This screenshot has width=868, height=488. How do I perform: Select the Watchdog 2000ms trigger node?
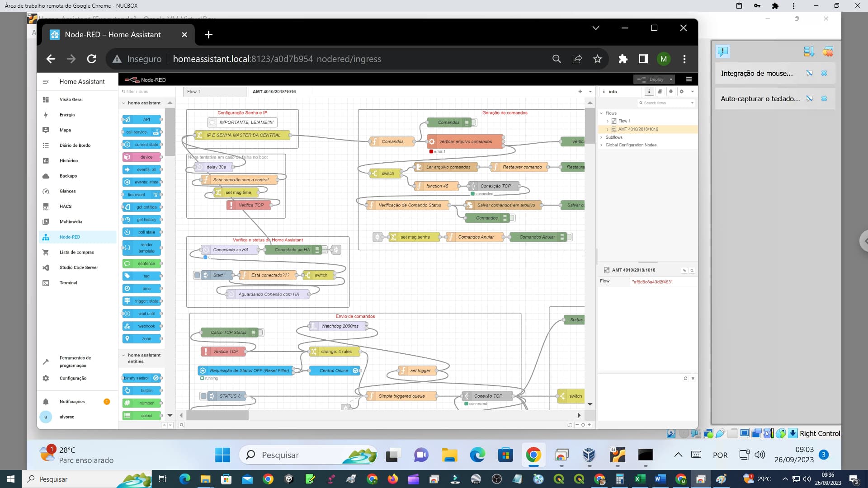point(338,326)
